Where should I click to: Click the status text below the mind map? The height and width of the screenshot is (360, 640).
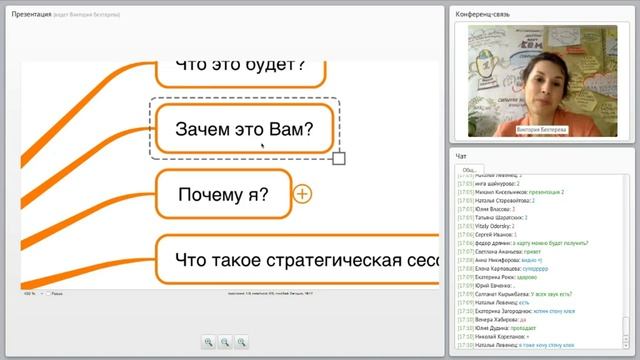coord(270,293)
